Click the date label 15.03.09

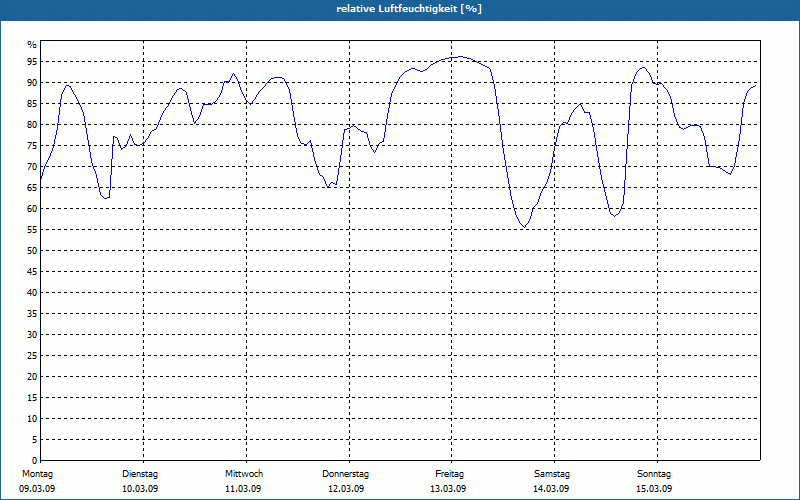(x=654, y=489)
